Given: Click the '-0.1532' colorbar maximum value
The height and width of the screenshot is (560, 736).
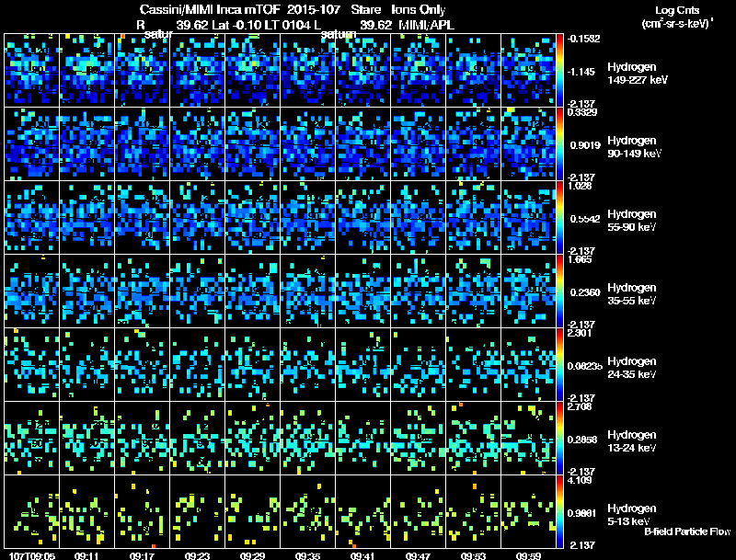Looking at the screenshot, I should pos(583,39).
